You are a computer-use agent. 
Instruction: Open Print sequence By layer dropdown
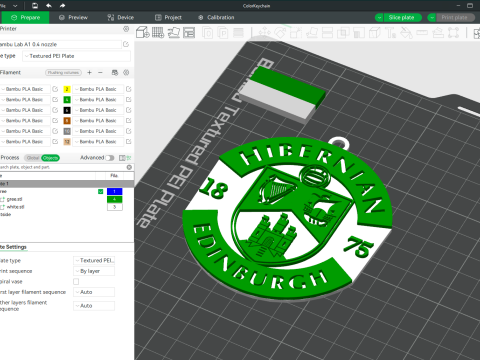click(94, 271)
